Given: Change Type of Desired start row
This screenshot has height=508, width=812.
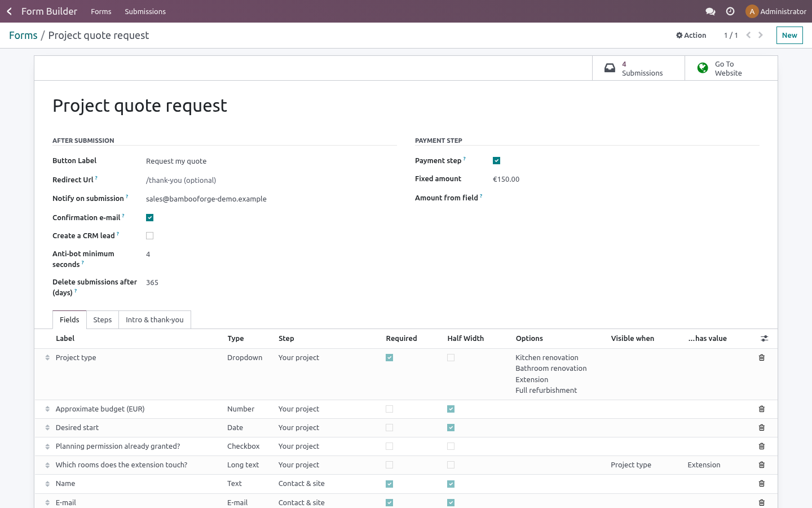Looking at the screenshot, I should [235, 428].
